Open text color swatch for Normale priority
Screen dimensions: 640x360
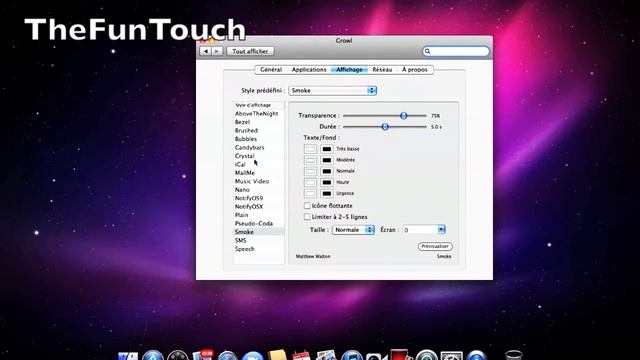click(x=310, y=171)
